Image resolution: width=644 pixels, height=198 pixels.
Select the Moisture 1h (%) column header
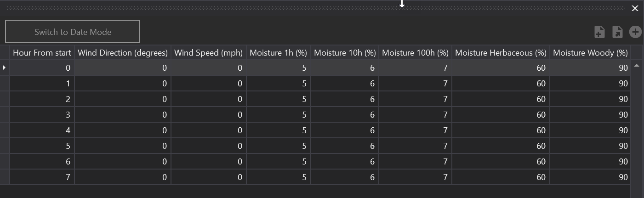278,53
